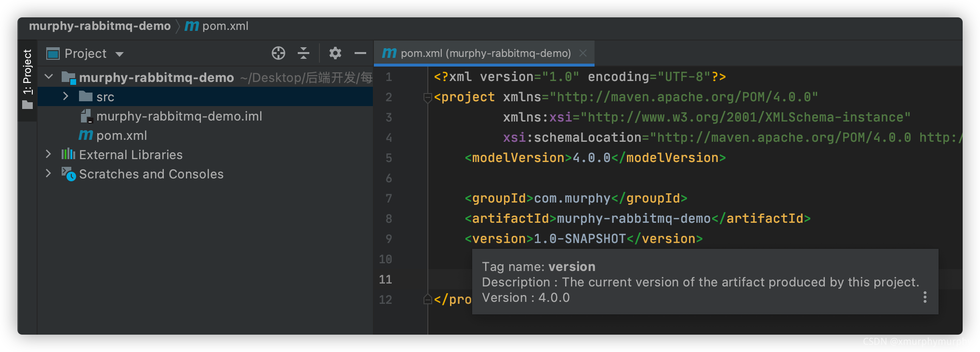Viewport: 980px width, 352px height.
Task: Toggle the 1: Project side tool window tab
Action: [27, 80]
